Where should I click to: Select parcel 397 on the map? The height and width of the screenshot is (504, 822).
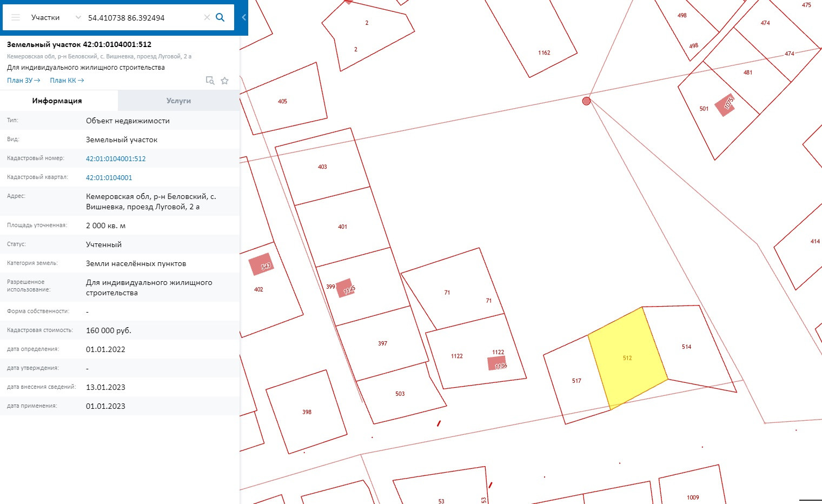tap(382, 343)
